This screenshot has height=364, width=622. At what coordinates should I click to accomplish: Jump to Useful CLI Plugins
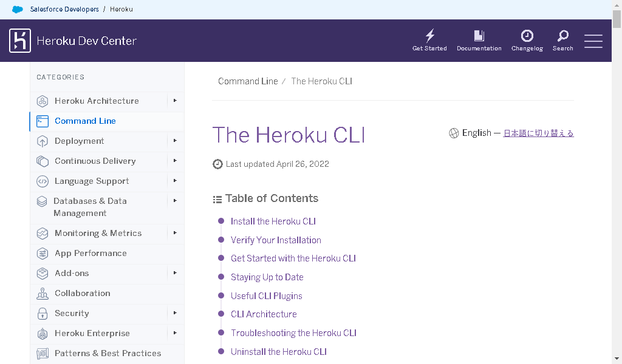267,296
